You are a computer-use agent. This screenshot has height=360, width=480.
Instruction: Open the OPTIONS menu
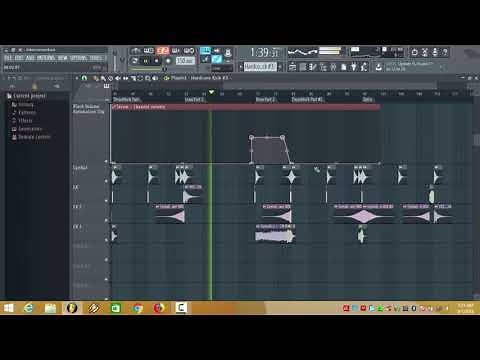[x=78, y=58]
